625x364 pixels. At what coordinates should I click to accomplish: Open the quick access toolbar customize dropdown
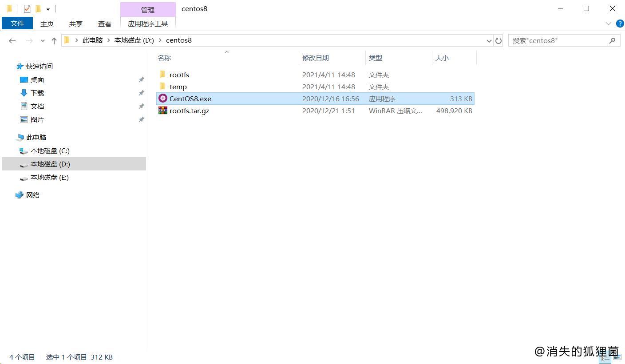pyautogui.click(x=48, y=9)
